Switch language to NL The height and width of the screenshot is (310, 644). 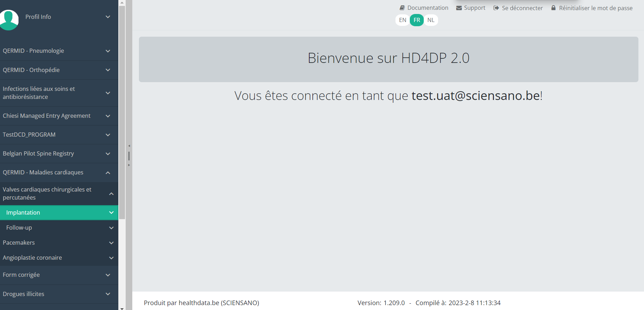(431, 20)
